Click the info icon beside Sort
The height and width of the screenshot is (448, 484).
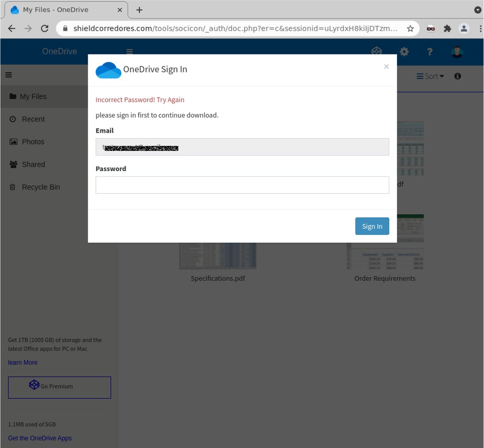click(x=458, y=75)
